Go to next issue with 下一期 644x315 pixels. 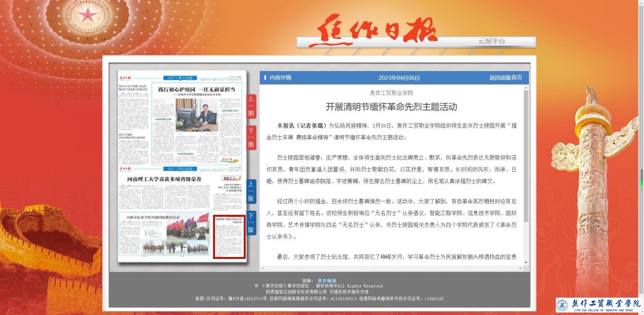pyautogui.click(x=251, y=138)
